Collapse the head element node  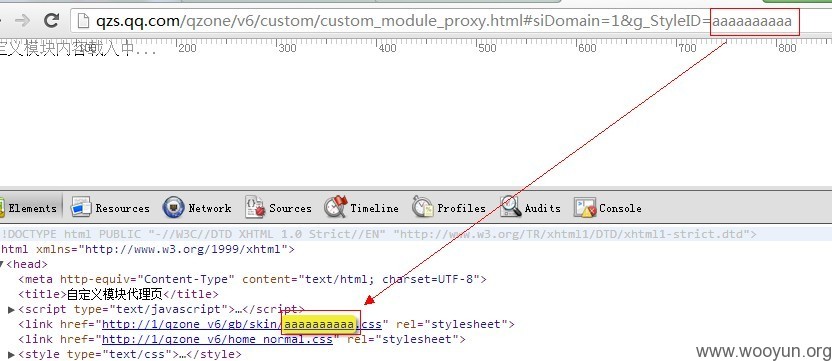[2, 264]
